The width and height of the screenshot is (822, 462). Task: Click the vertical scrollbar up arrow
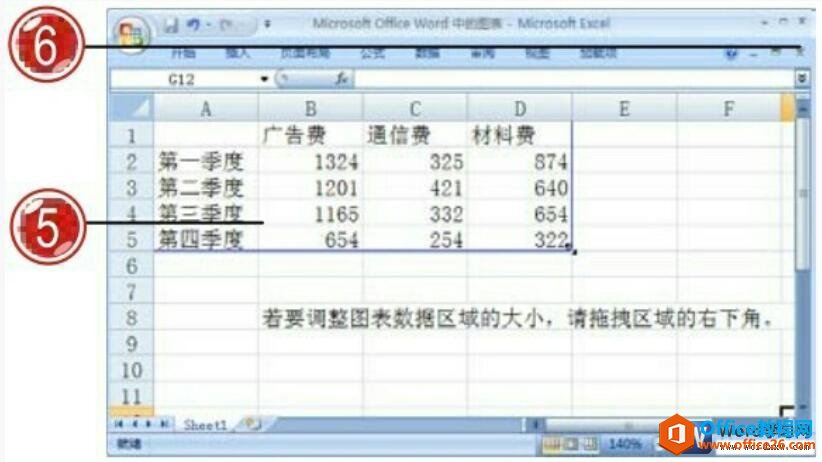click(803, 109)
